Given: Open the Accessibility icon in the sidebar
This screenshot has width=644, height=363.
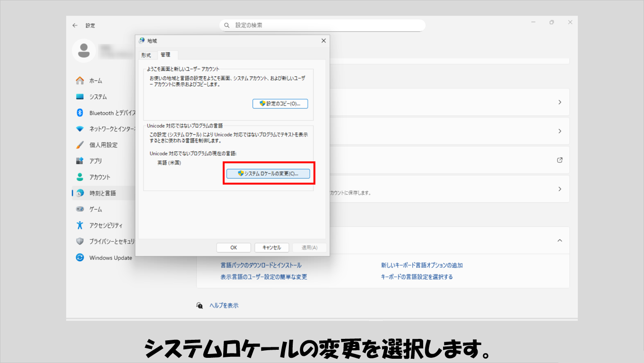Looking at the screenshot, I should click(x=80, y=225).
